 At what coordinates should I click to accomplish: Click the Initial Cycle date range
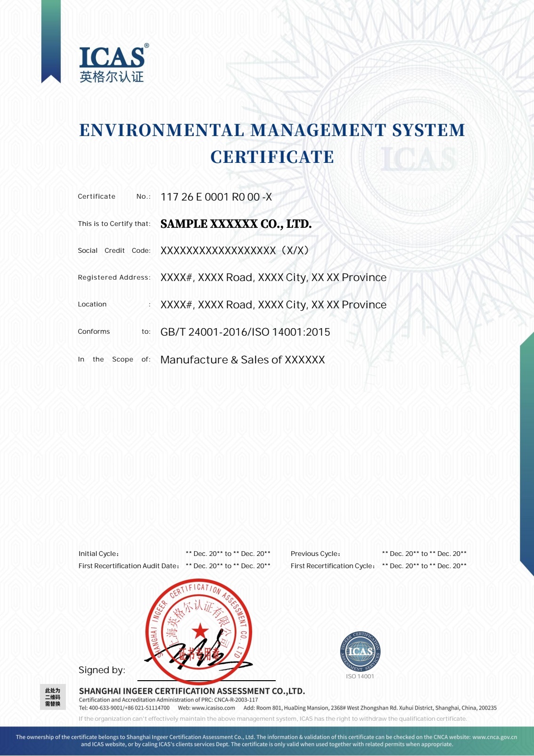coord(228,554)
